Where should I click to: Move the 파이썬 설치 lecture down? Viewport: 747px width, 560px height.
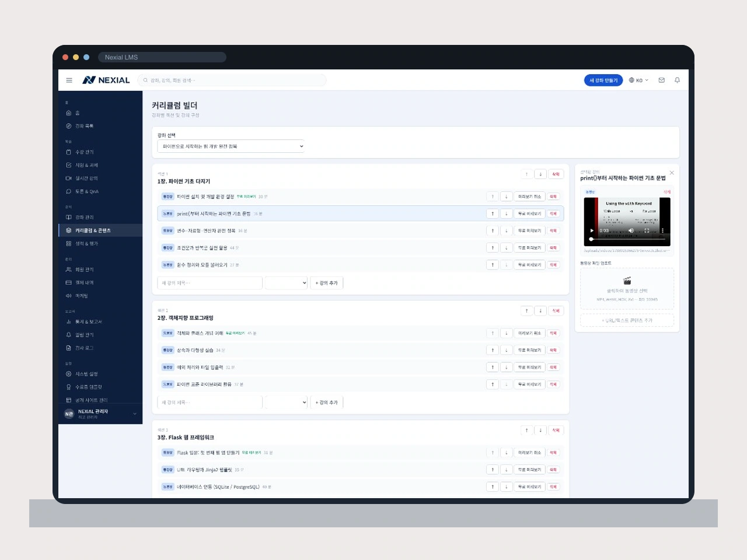[507, 197]
